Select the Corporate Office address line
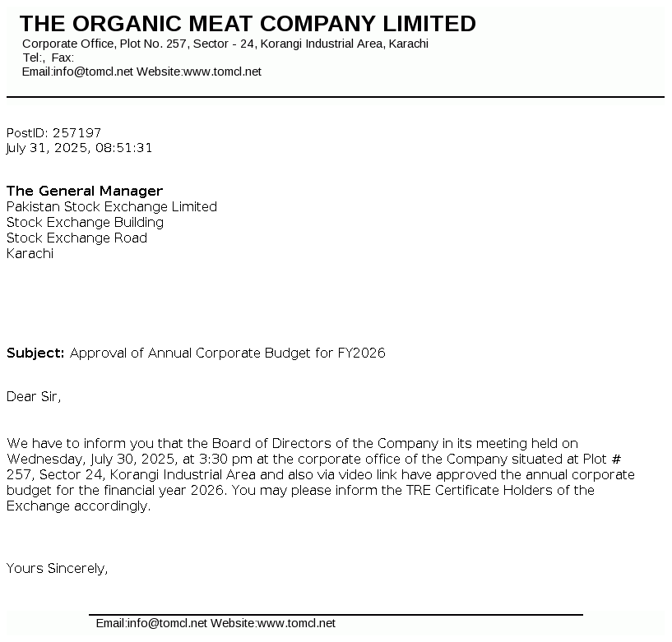This screenshot has width=672, height=642. [225, 44]
